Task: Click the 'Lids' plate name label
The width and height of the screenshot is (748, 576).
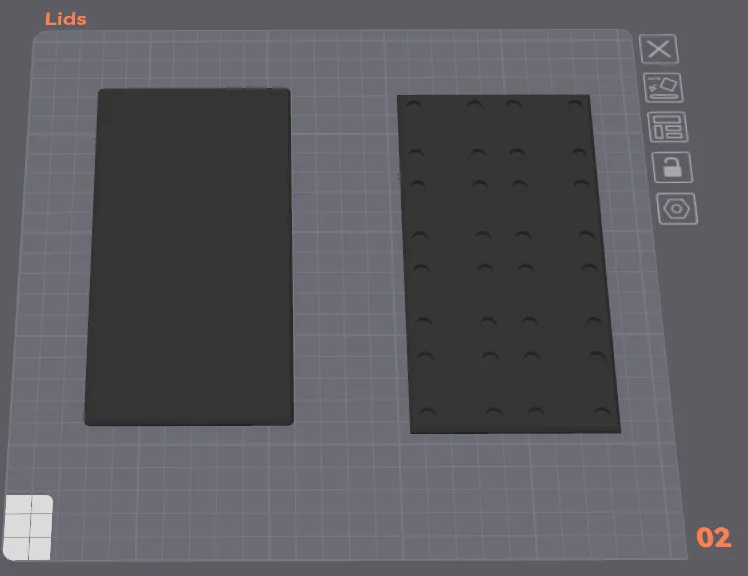Action: click(66, 20)
